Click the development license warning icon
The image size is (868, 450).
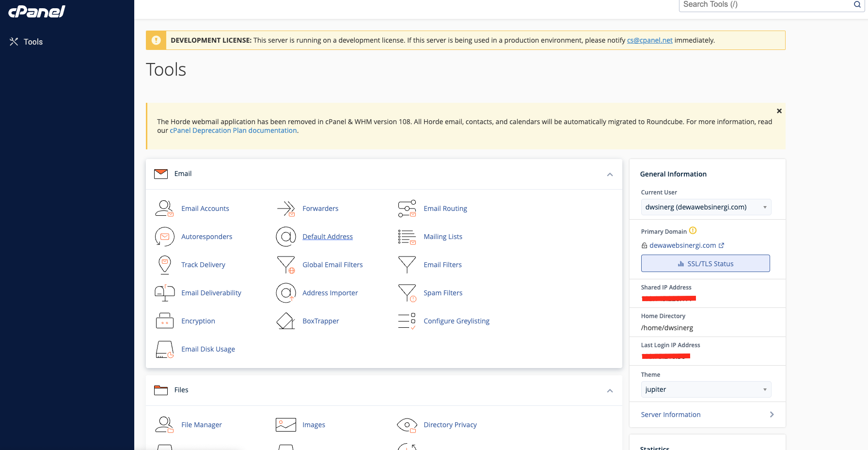click(156, 40)
